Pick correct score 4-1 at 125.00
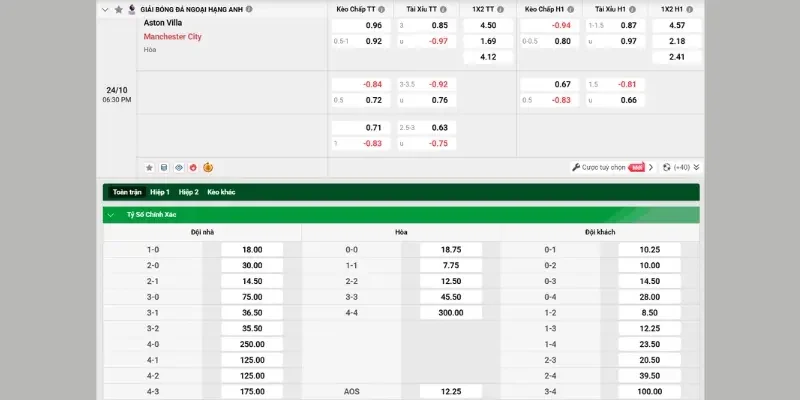The height and width of the screenshot is (400, 800). point(252,360)
